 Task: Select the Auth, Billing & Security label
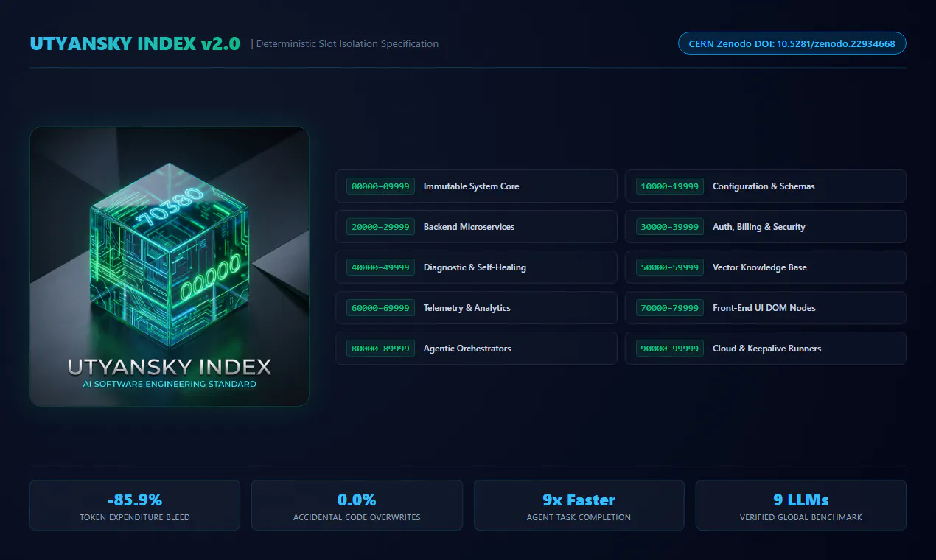(x=758, y=227)
